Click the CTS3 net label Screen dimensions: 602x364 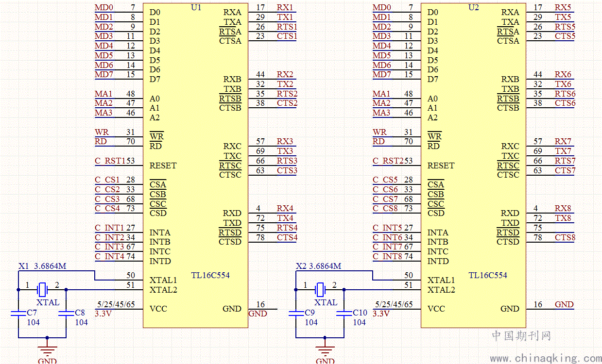pyautogui.click(x=287, y=170)
